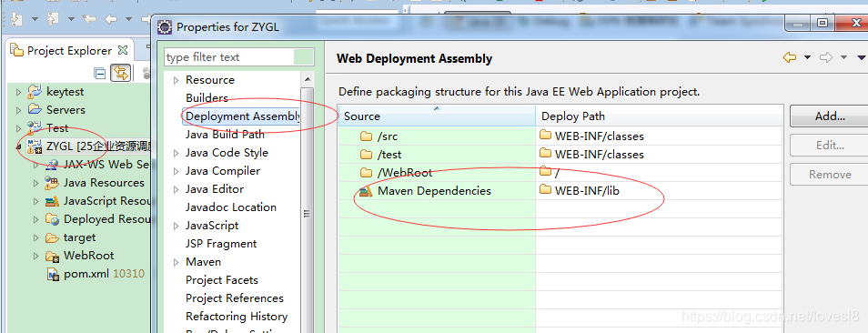Select Builders in properties list
This screenshot has width=868, height=333.
tap(207, 98)
